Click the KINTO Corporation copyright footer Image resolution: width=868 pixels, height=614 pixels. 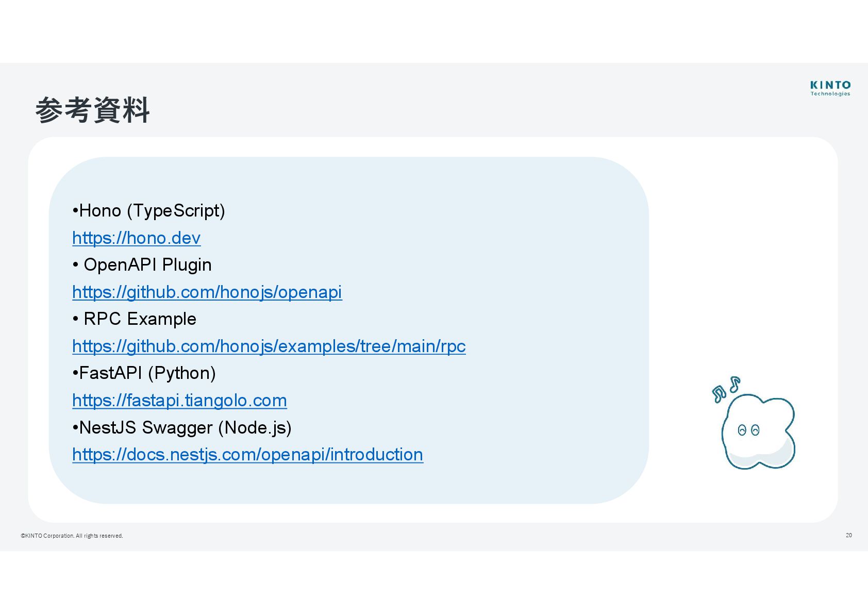[x=72, y=536]
